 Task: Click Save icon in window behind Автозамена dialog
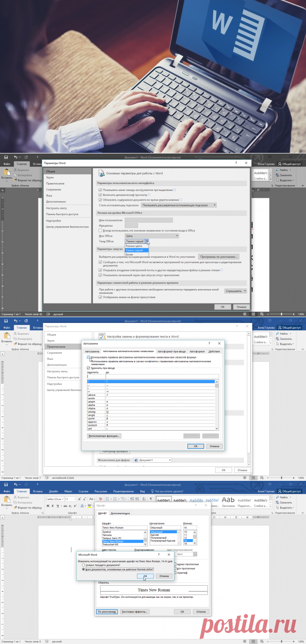(6, 321)
